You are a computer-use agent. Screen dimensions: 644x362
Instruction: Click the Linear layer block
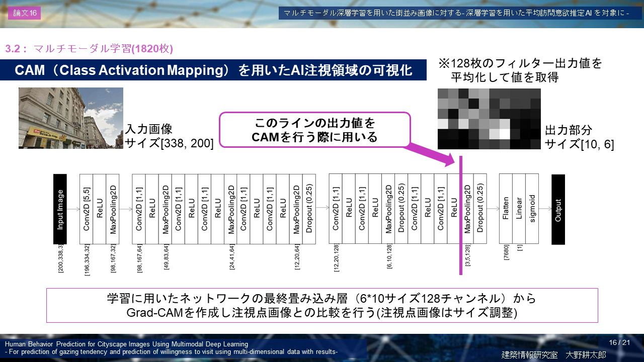coord(519,209)
